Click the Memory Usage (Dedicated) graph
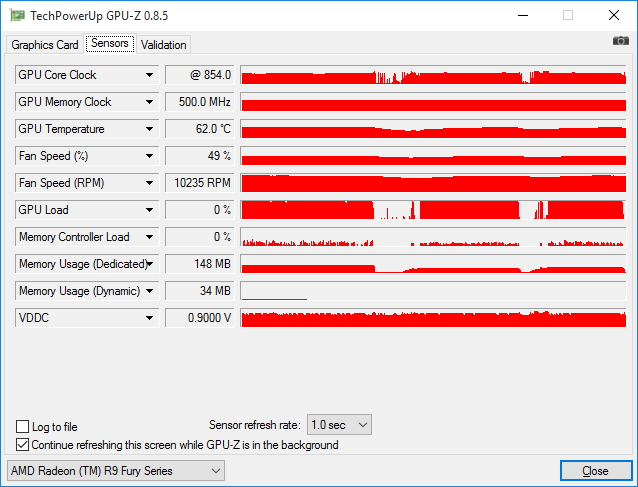 (433, 264)
